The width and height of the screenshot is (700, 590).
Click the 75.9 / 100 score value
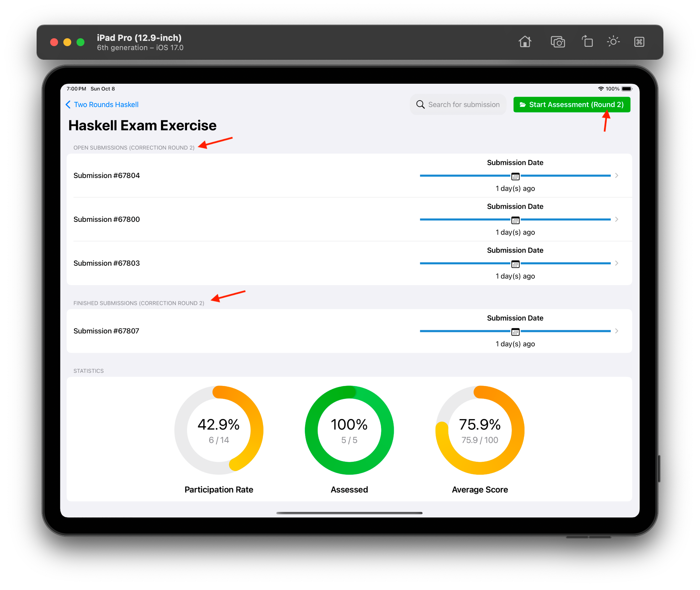click(479, 440)
